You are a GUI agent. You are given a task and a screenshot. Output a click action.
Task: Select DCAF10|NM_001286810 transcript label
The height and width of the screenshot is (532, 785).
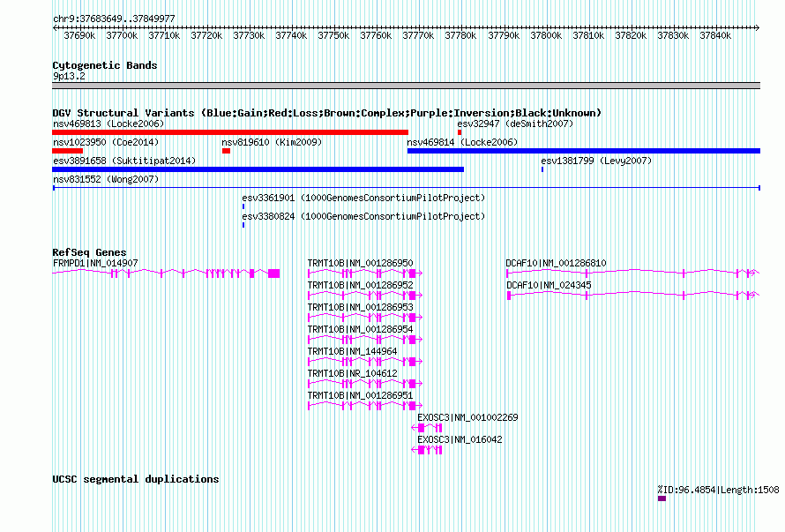[556, 263]
